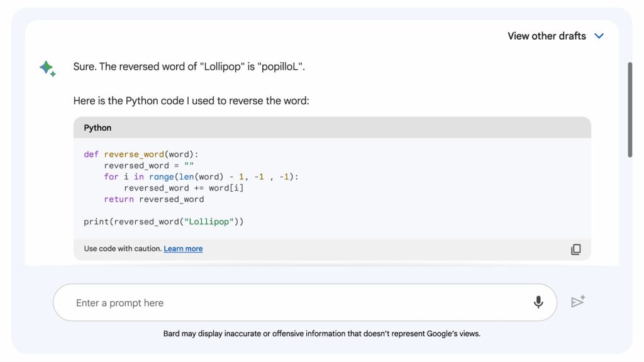Screen dimensions: 644x362
Task: Click the Python code block header
Action: point(331,128)
